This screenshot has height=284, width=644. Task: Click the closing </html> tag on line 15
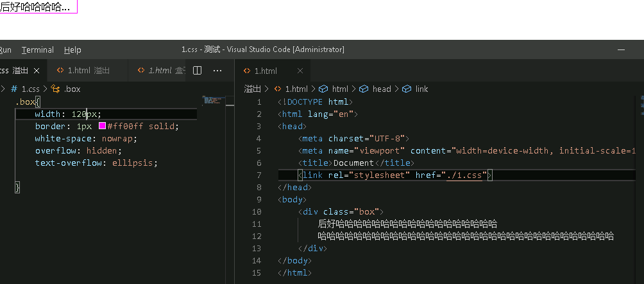294,273
